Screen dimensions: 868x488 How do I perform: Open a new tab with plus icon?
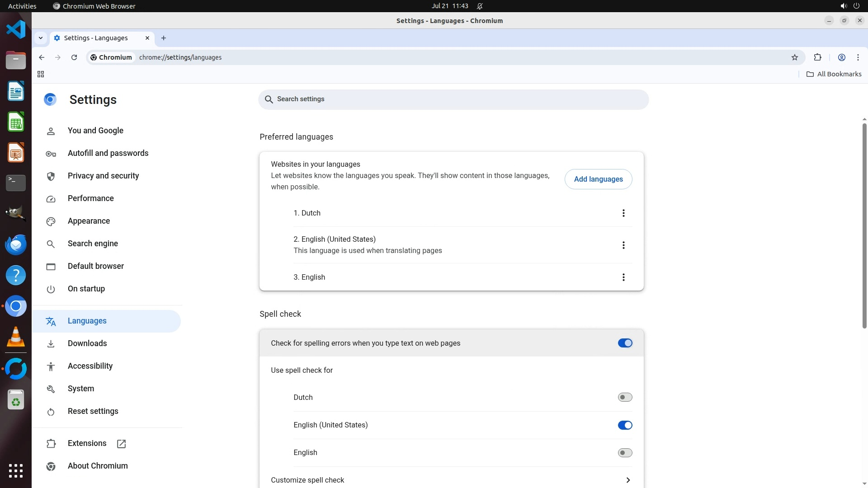click(164, 38)
